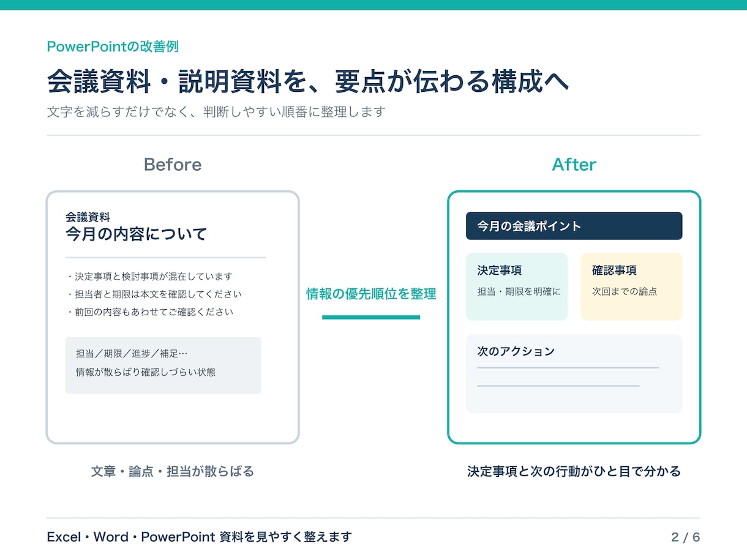Image resolution: width=747 pixels, height=560 pixels.
Task: Click the page number '2 / 6'
Action: tap(686, 537)
